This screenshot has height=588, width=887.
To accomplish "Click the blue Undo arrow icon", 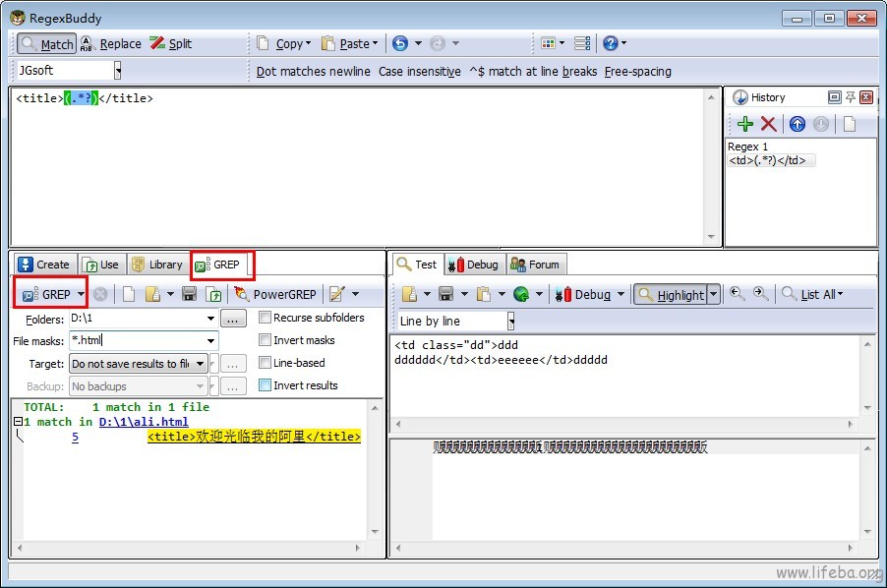I will [400, 43].
